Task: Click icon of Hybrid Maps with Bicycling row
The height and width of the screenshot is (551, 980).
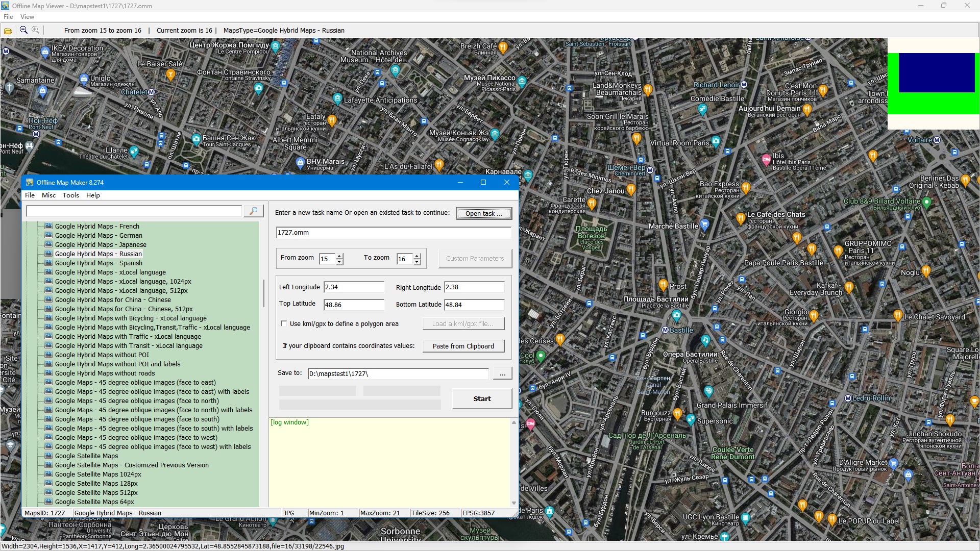Action: point(48,318)
